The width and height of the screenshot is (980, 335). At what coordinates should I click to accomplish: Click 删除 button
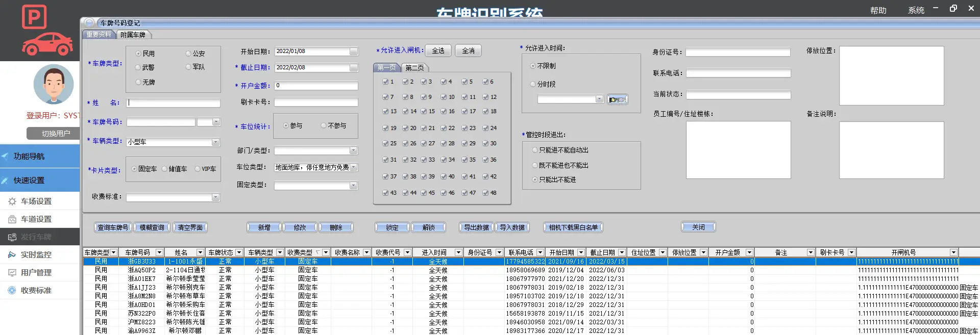click(x=336, y=227)
